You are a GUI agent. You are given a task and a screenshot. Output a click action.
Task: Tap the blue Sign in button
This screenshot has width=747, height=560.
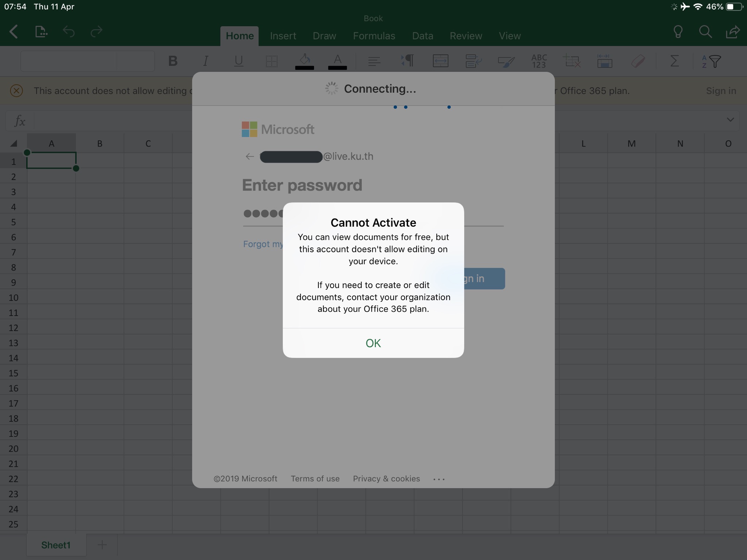pos(484,279)
